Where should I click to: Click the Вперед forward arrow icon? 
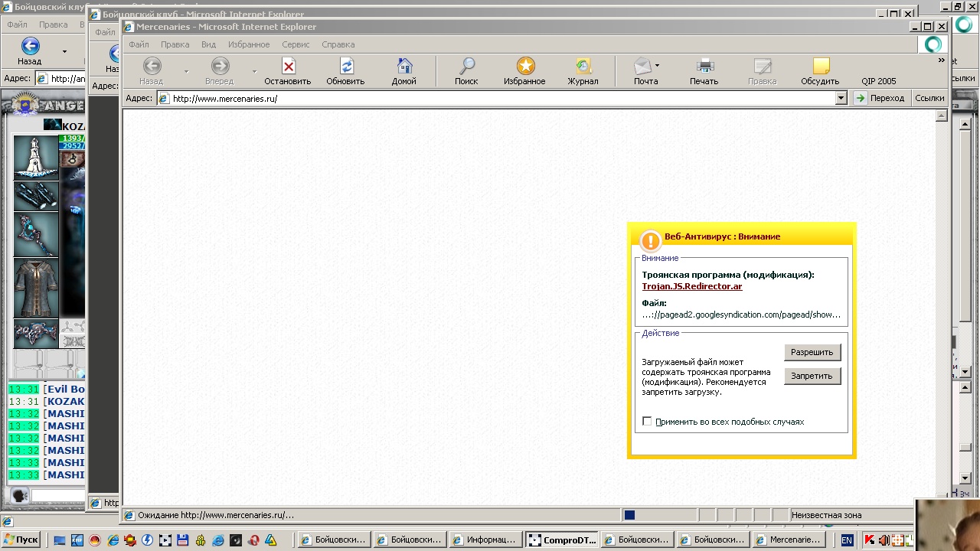[220, 67]
